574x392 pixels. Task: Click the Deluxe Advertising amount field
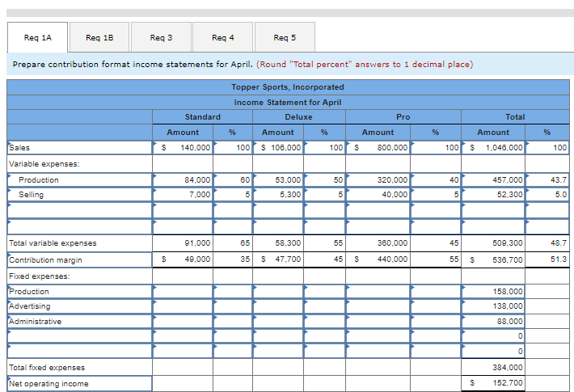point(278,306)
